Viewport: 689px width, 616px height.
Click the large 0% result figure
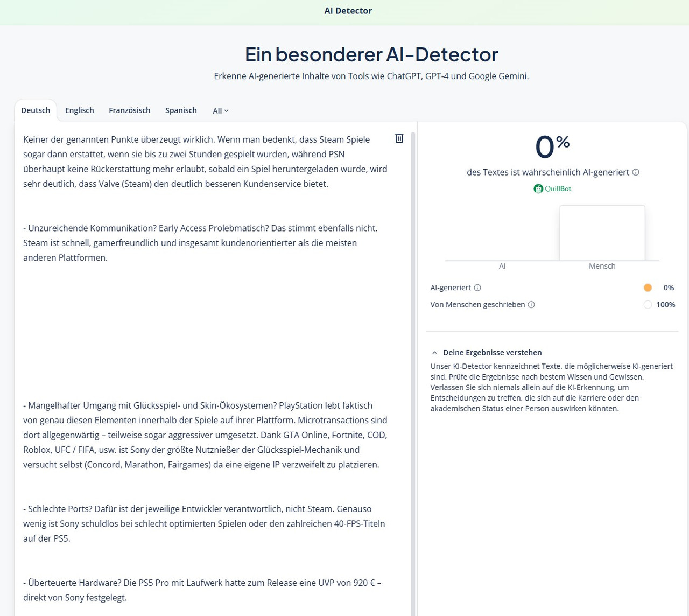tap(552, 147)
